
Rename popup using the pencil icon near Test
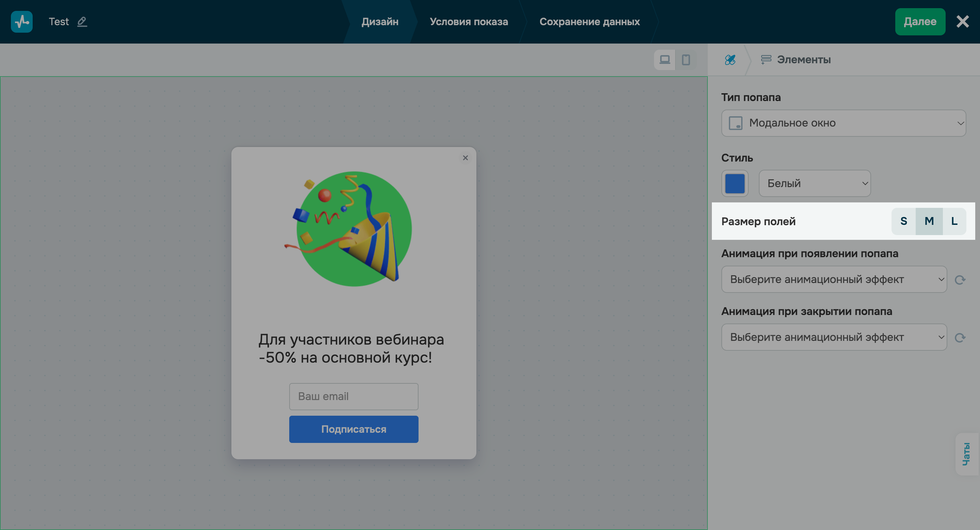(x=82, y=22)
